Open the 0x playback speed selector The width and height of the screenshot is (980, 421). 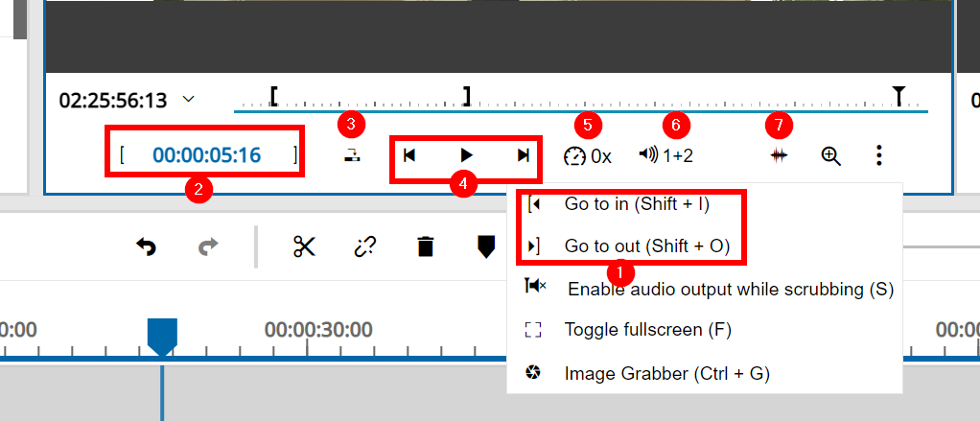588,156
